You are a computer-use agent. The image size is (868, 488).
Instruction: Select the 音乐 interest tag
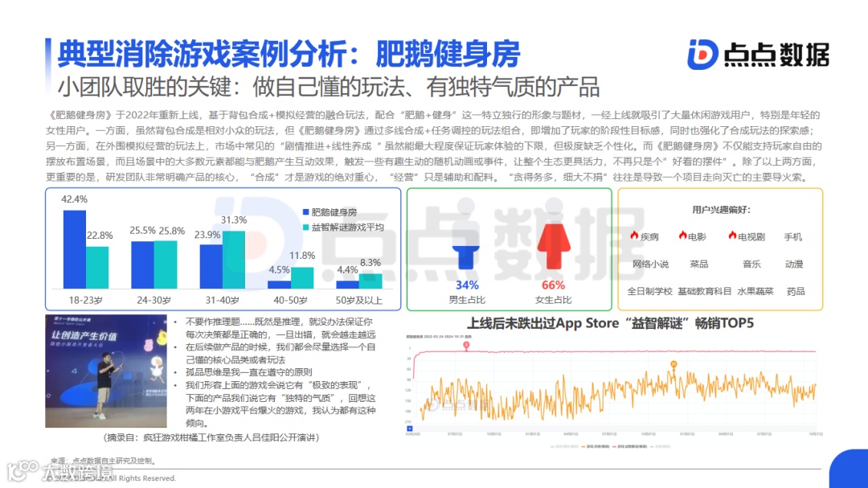tap(751, 265)
